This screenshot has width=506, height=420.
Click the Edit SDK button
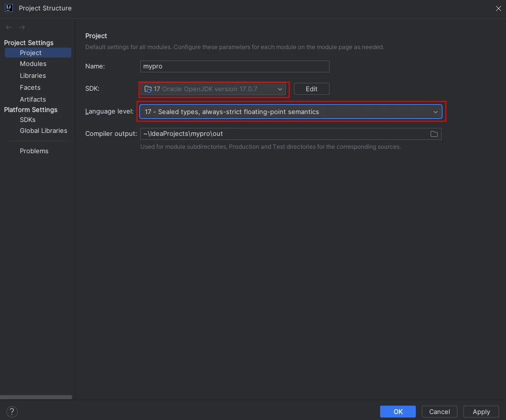tap(311, 89)
